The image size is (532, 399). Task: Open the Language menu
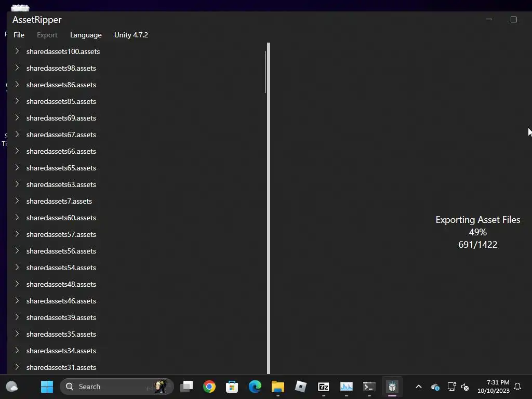(x=86, y=35)
